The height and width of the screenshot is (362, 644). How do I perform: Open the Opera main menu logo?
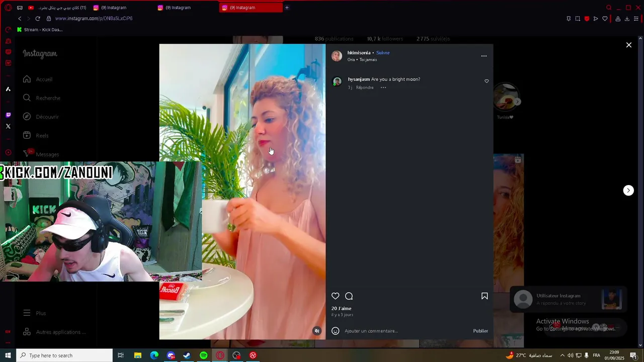coord(8,8)
